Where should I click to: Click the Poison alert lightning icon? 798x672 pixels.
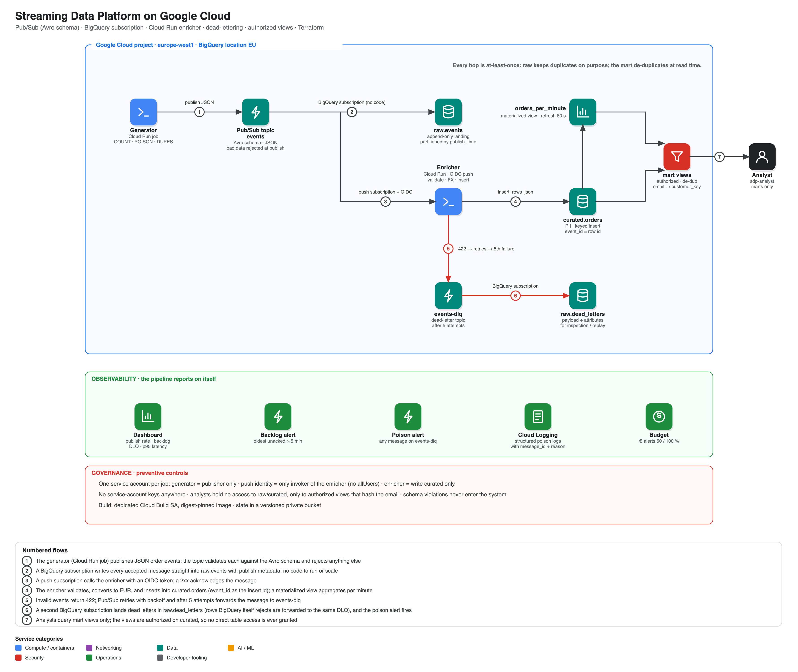coord(408,416)
